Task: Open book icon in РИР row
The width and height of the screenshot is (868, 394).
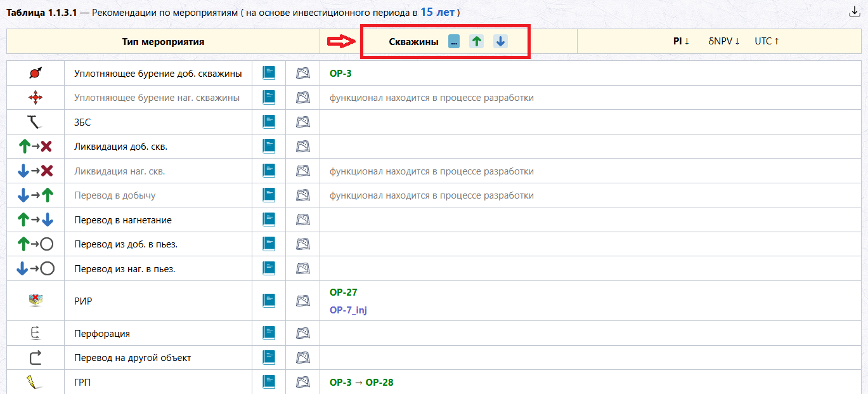Action: point(269,301)
